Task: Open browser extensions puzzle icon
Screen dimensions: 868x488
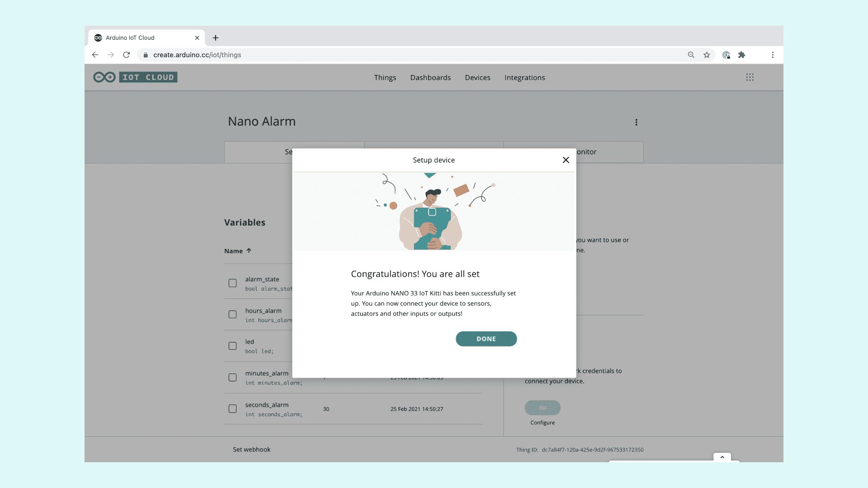Action: pyautogui.click(x=741, y=55)
